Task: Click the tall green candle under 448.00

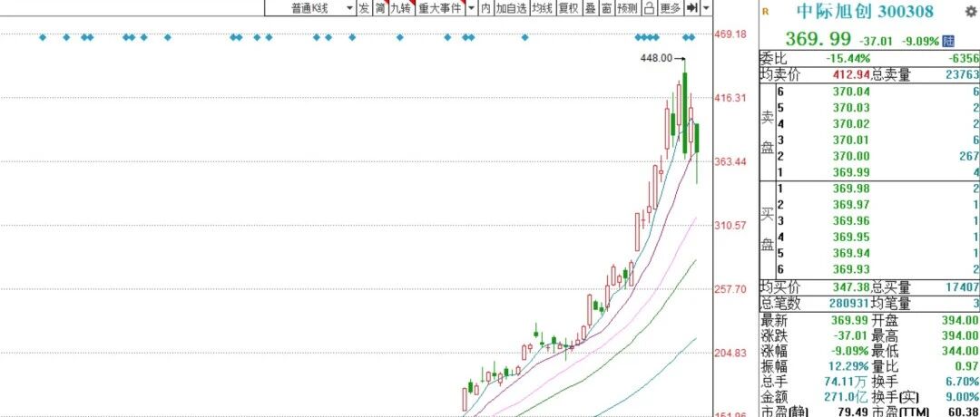Action: click(x=685, y=112)
